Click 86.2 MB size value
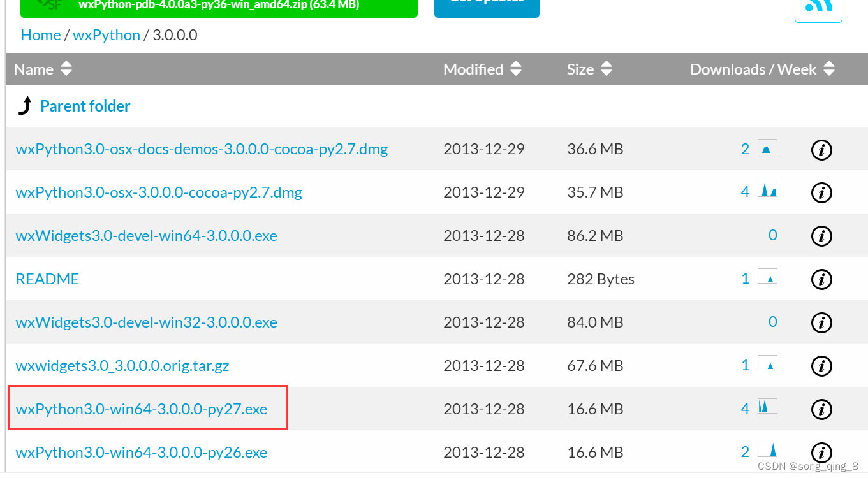The image size is (868, 478). (x=595, y=236)
